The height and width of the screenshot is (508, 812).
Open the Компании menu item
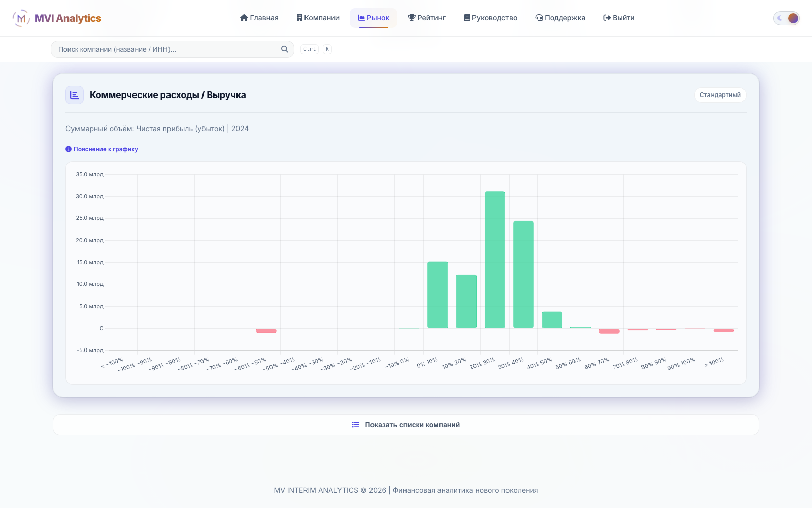tap(318, 18)
